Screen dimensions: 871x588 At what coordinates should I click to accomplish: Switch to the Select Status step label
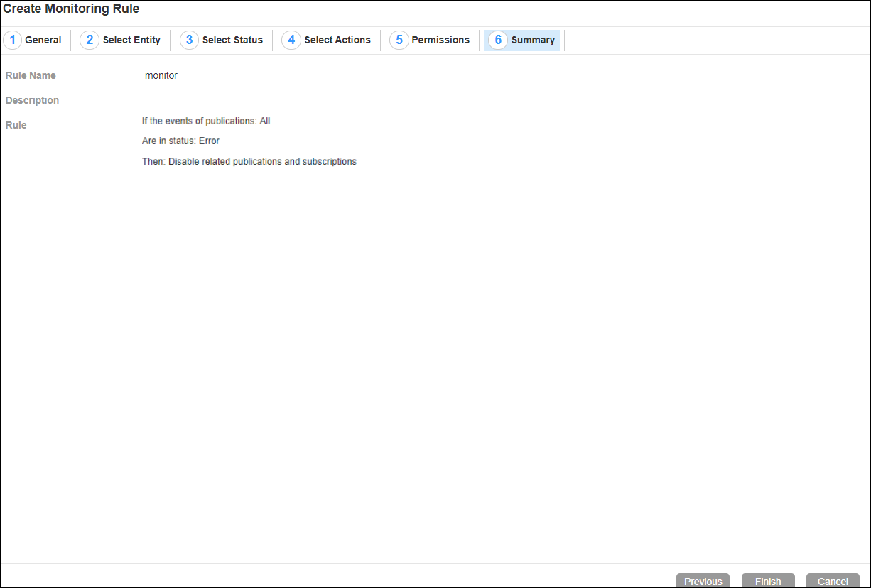(x=232, y=40)
